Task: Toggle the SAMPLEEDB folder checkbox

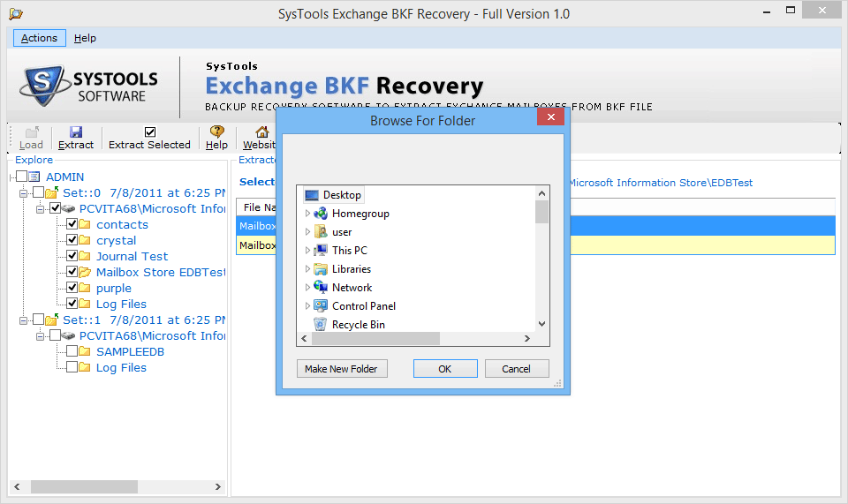Action: 72,351
